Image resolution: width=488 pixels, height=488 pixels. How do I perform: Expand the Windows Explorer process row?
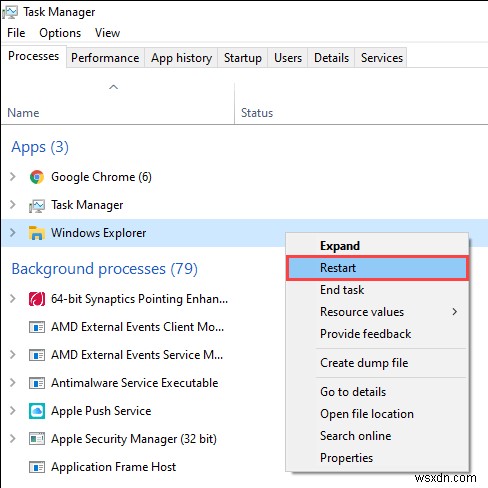click(13, 232)
